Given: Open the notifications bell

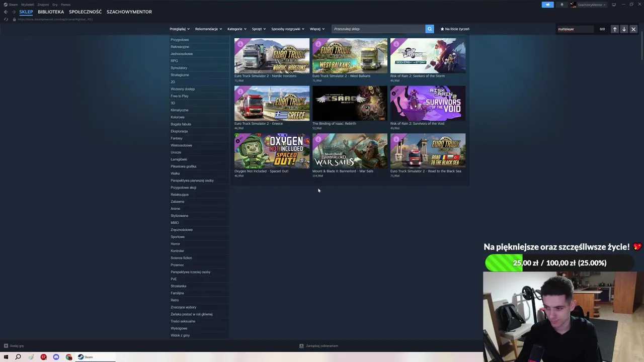Looking at the screenshot, I should pos(562,5).
